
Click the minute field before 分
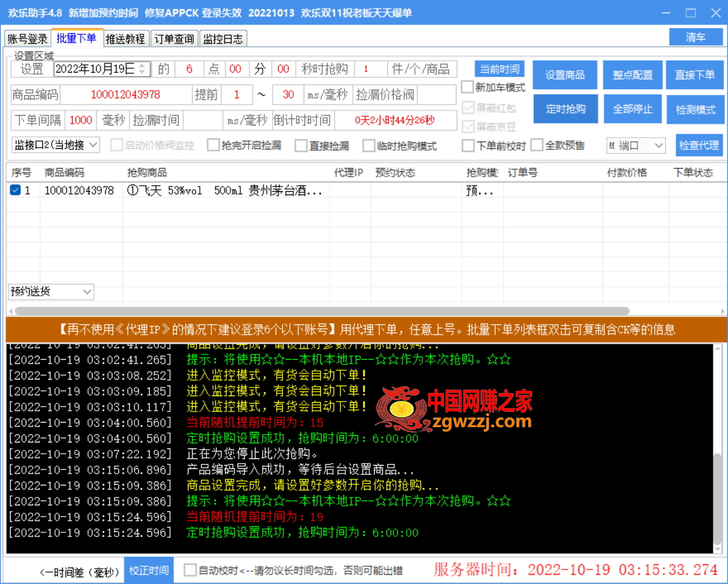236,69
